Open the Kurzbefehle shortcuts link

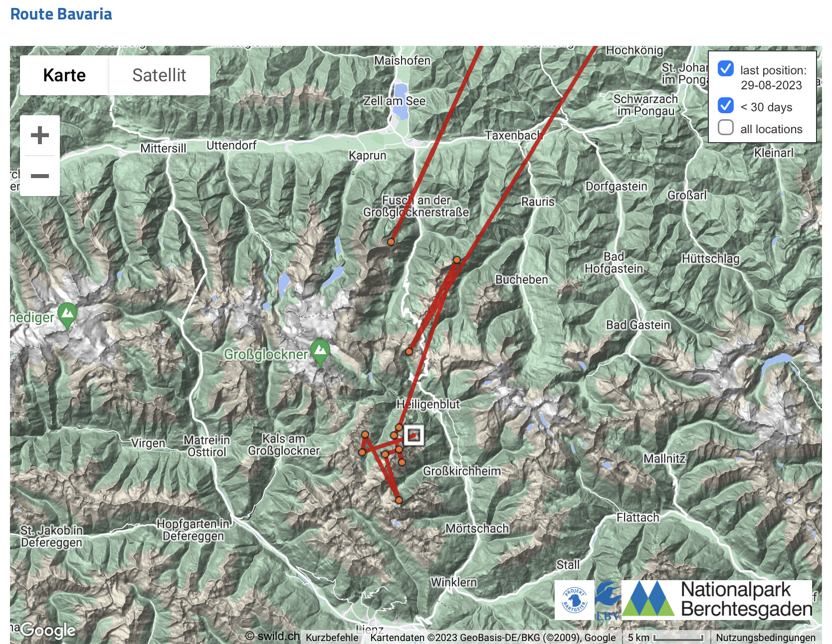332,638
